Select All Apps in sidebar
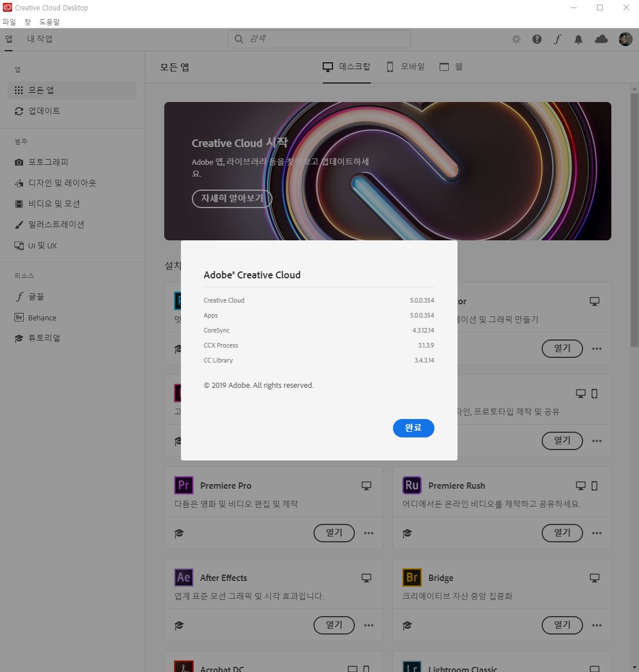 (72, 90)
